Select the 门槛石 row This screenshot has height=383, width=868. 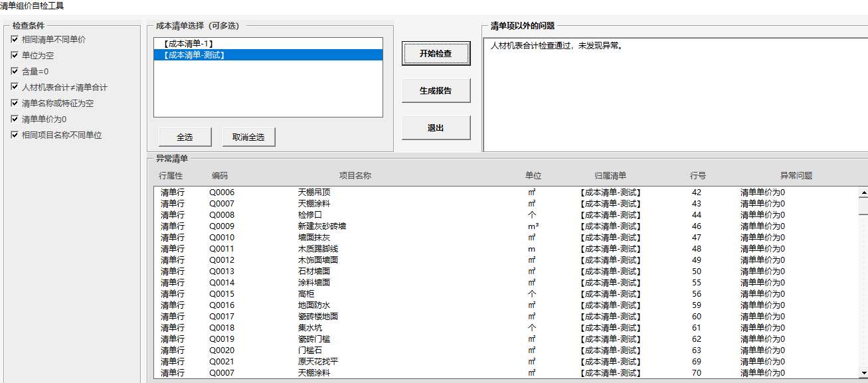pos(505,350)
